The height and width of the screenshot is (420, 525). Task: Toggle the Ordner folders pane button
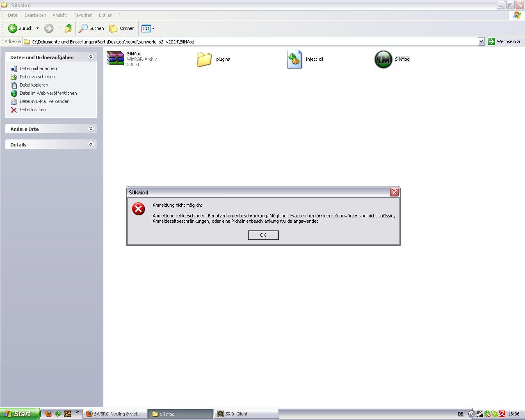[x=122, y=28]
